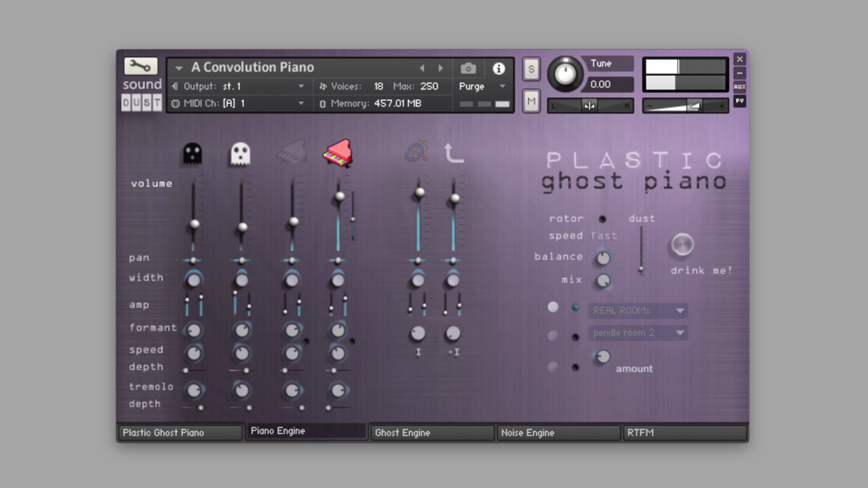Viewport: 868px width, 488px height.
Task: Open the REAL ROOMs dropdown
Action: pos(637,311)
